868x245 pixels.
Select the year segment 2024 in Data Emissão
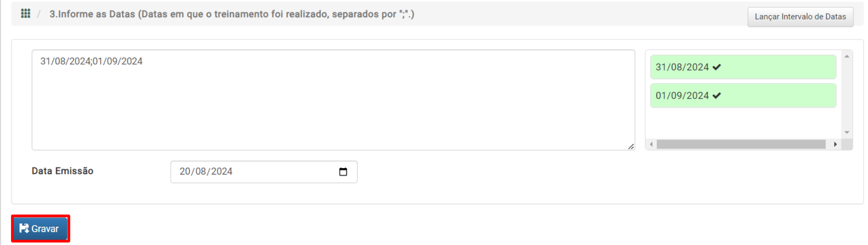coord(222,172)
